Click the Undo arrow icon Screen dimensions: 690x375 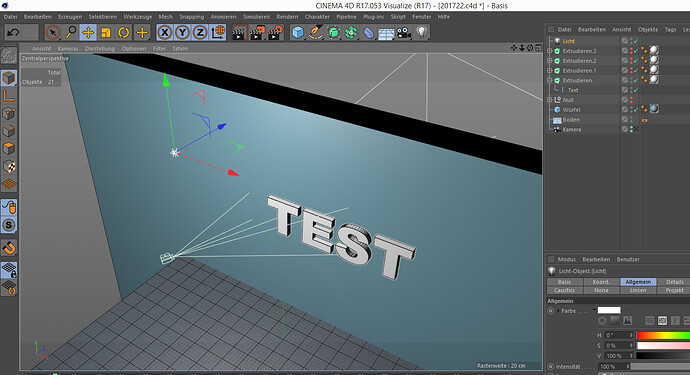pyautogui.click(x=13, y=33)
